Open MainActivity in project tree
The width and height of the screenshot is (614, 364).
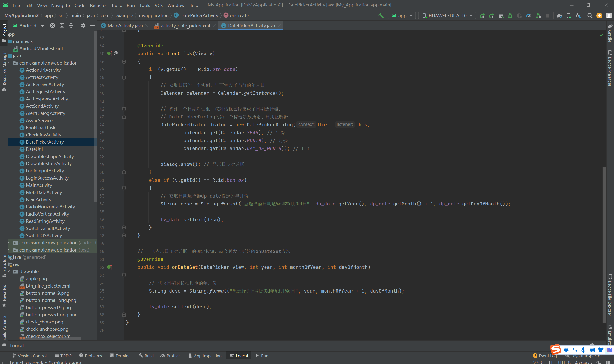tap(39, 185)
